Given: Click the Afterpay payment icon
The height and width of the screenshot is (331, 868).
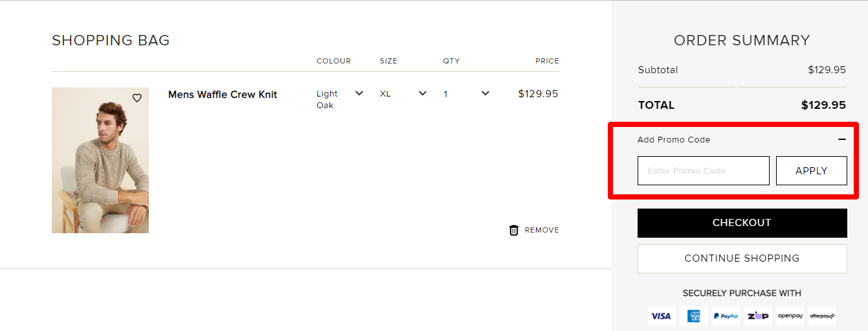Looking at the screenshot, I should point(822,316).
